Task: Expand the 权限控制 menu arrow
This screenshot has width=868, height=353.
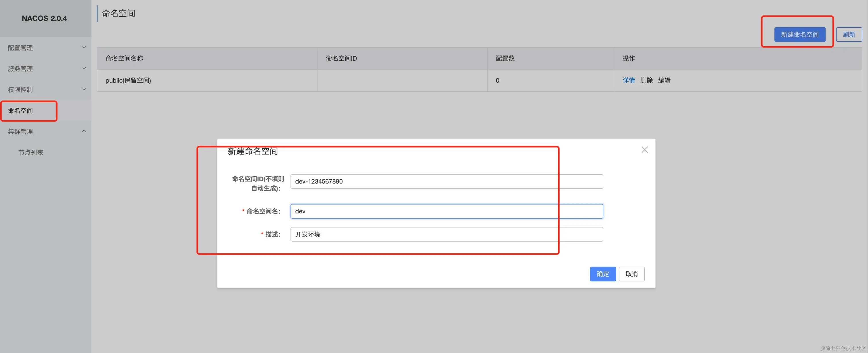Action: (x=84, y=89)
